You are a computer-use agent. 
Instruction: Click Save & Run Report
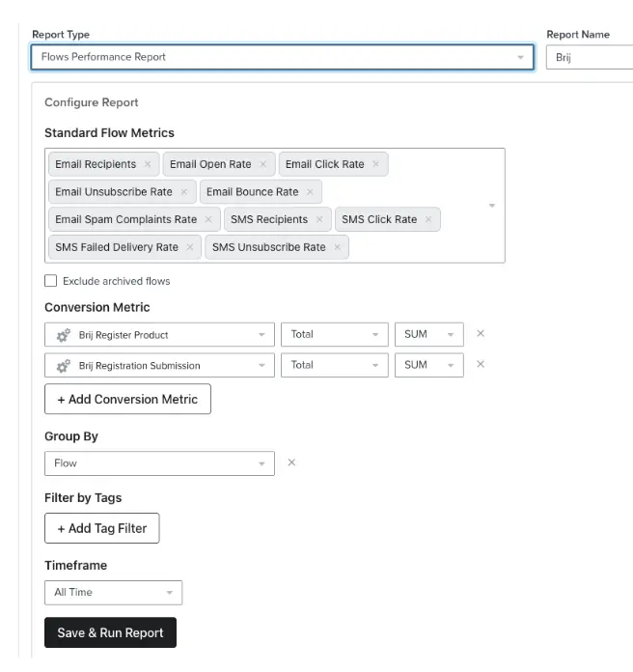tap(110, 632)
